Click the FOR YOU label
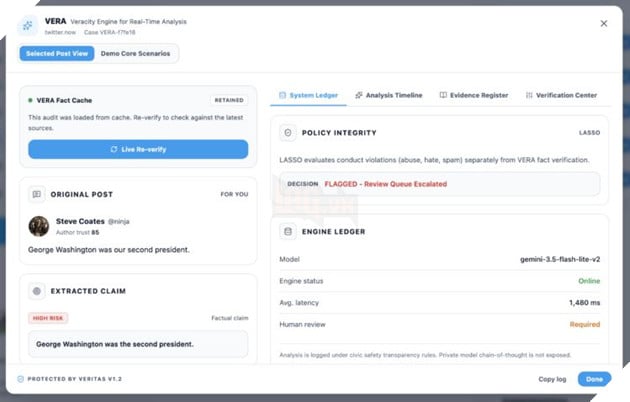Image resolution: width=630 pixels, height=402 pixels. click(234, 194)
